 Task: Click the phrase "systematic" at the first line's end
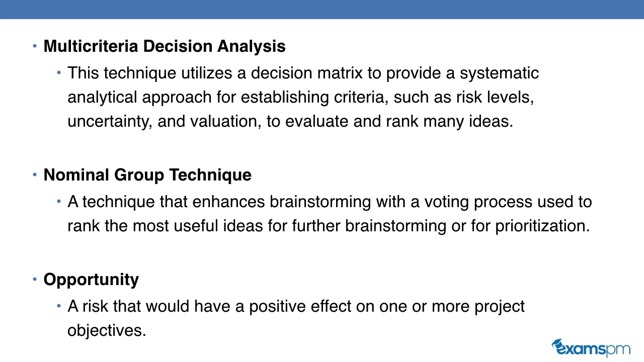pyautogui.click(x=499, y=73)
